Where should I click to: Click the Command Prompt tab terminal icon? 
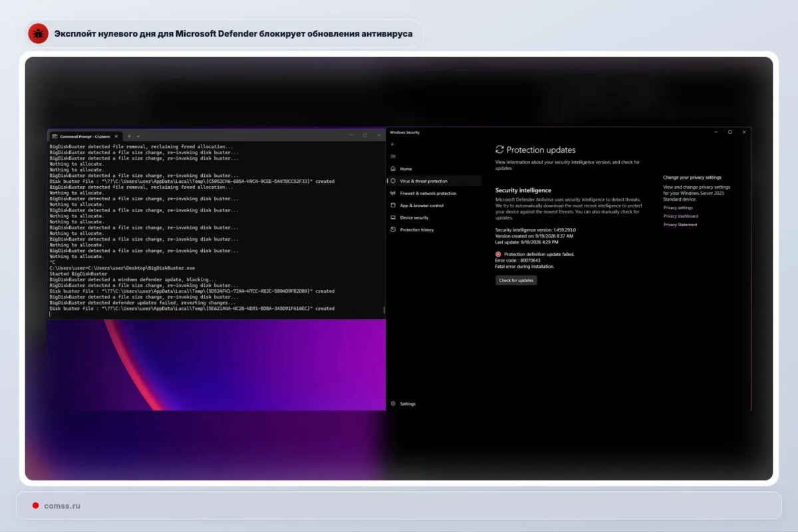(55, 136)
